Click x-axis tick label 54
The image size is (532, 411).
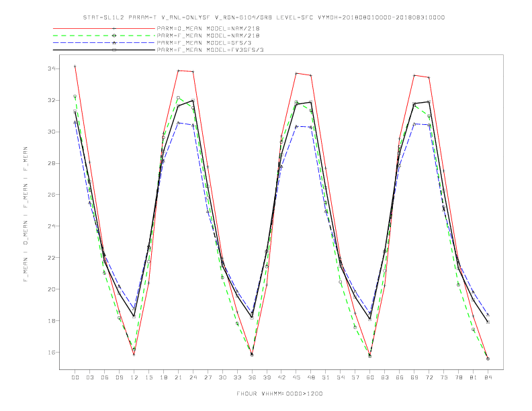tap(341, 377)
